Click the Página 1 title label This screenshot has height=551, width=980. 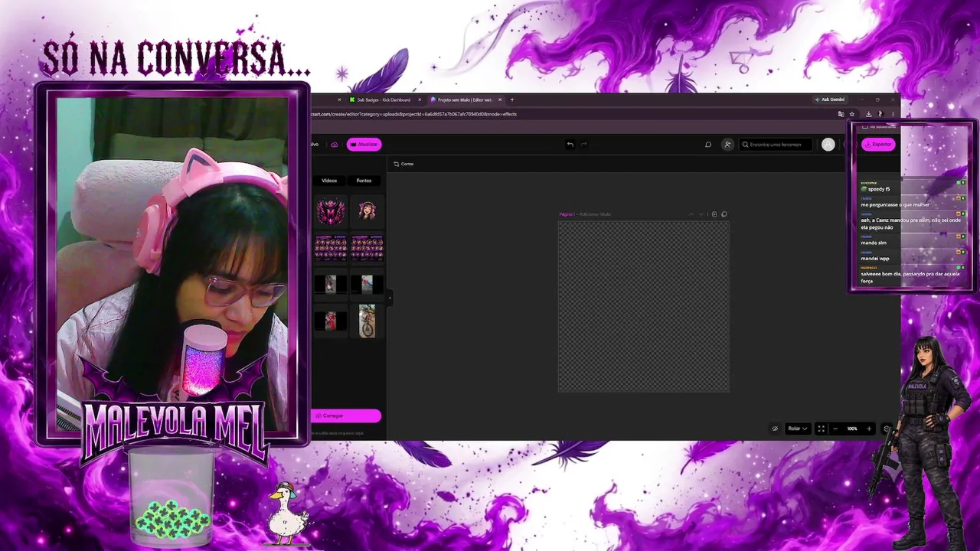pyautogui.click(x=567, y=214)
